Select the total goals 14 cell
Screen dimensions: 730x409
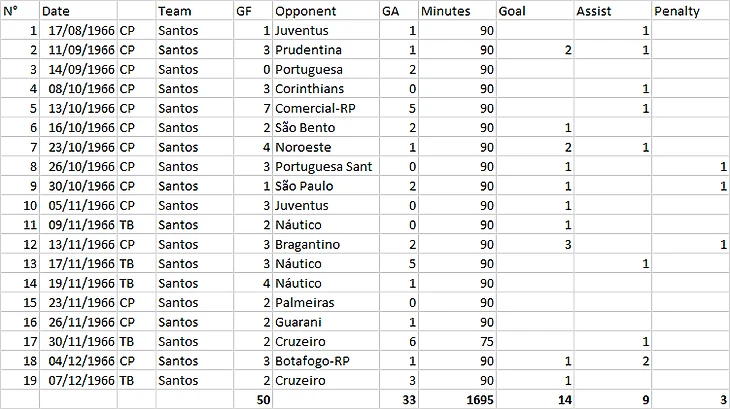click(535, 399)
